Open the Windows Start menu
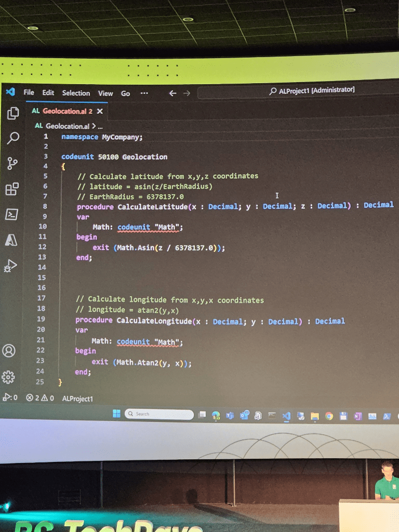399x532 pixels. click(116, 414)
